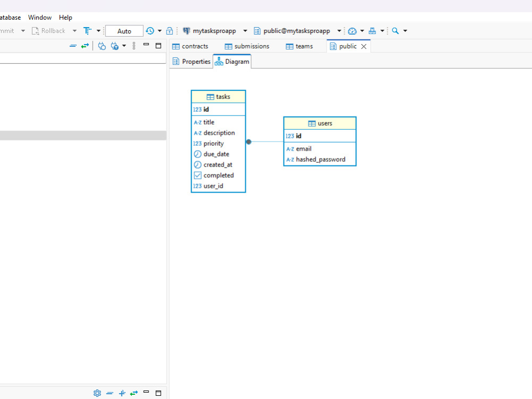532x399 pixels.
Task: Click the toolbar network diagram icon
Action: [x=372, y=31]
